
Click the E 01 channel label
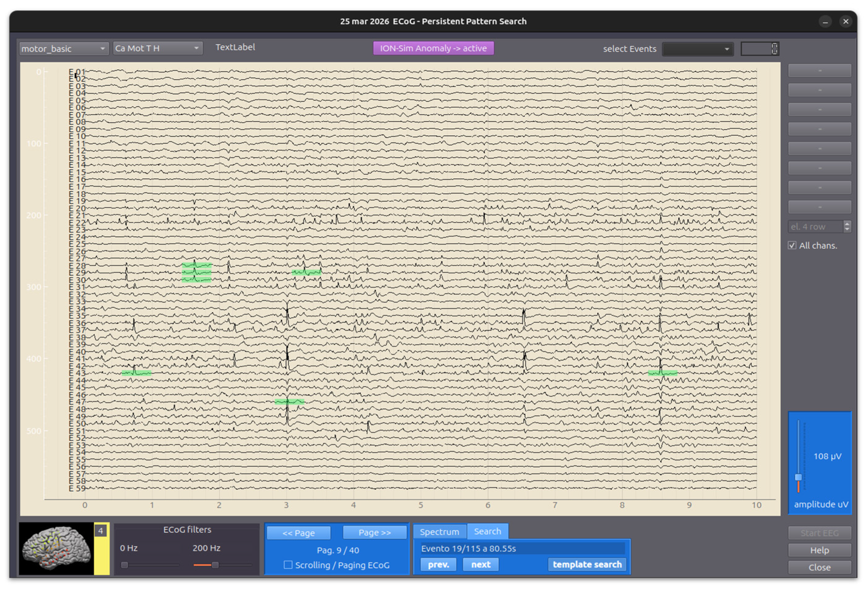(x=77, y=71)
